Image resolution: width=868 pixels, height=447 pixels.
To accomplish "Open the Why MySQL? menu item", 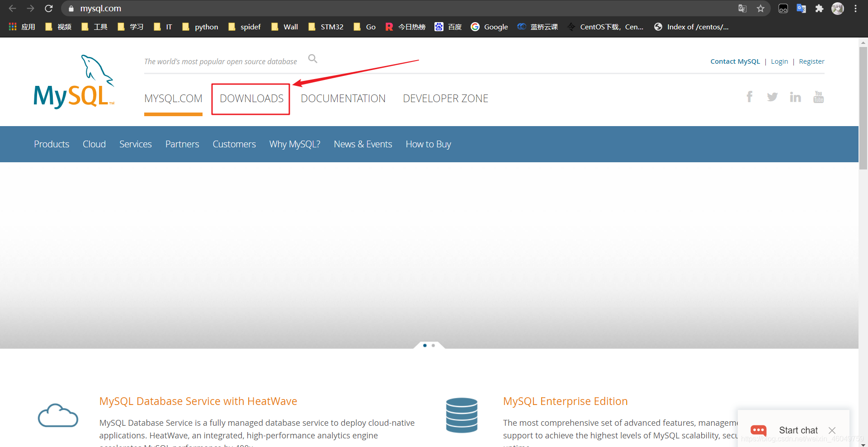I will (x=295, y=144).
